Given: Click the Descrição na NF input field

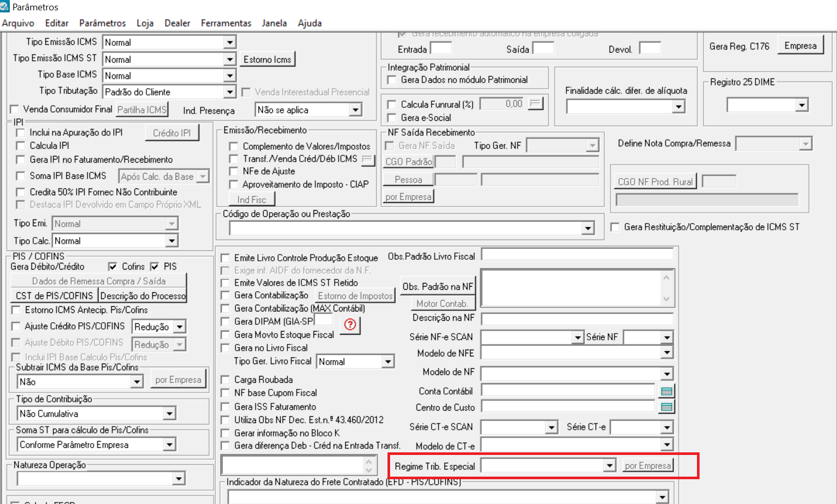Looking at the screenshot, I should point(577,319).
